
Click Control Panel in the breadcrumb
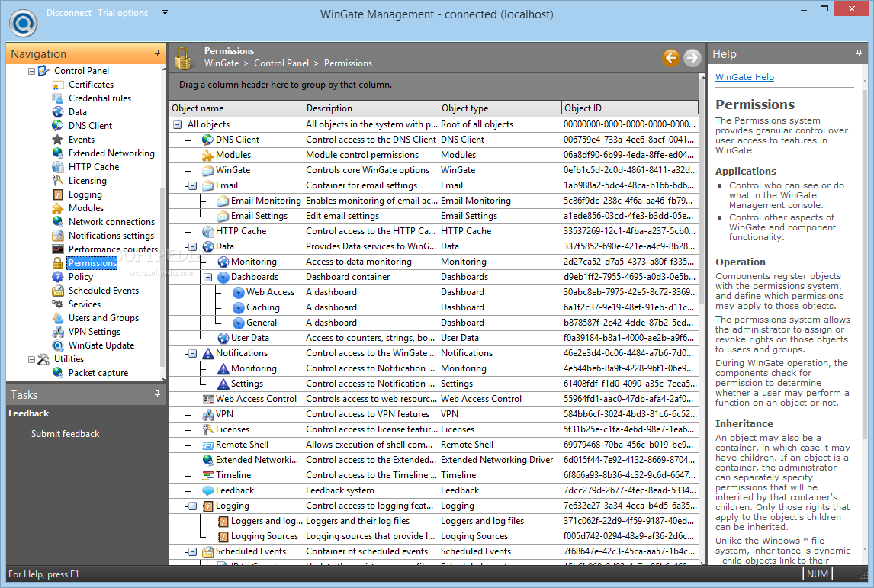(281, 63)
